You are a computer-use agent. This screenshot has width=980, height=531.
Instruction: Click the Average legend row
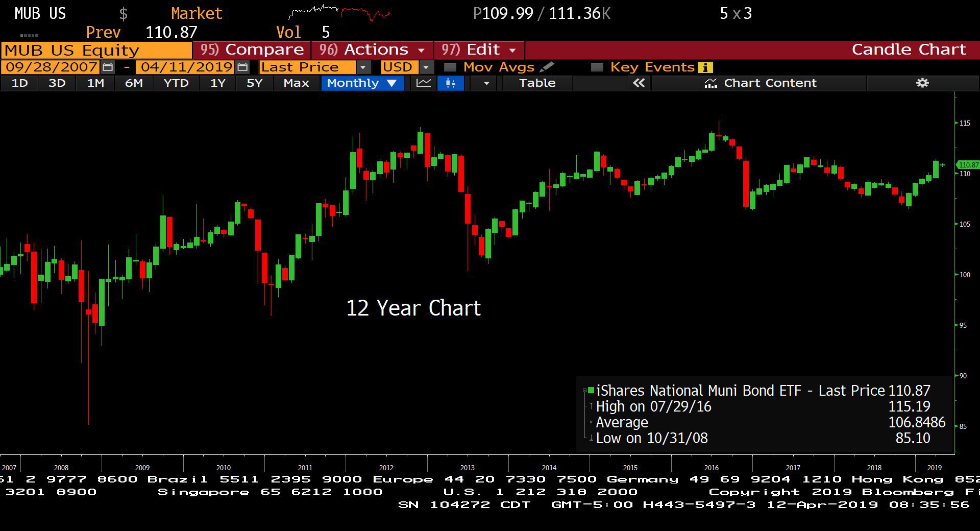pyautogui.click(x=622, y=422)
